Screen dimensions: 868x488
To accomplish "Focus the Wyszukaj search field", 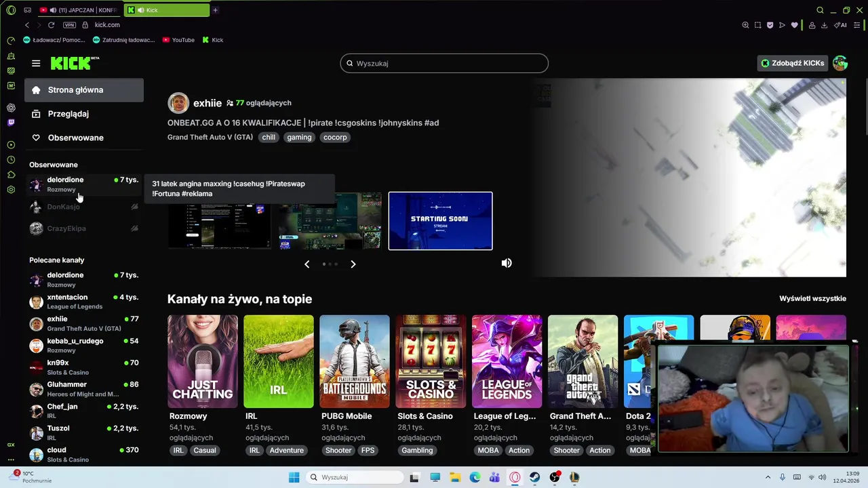I will point(444,63).
